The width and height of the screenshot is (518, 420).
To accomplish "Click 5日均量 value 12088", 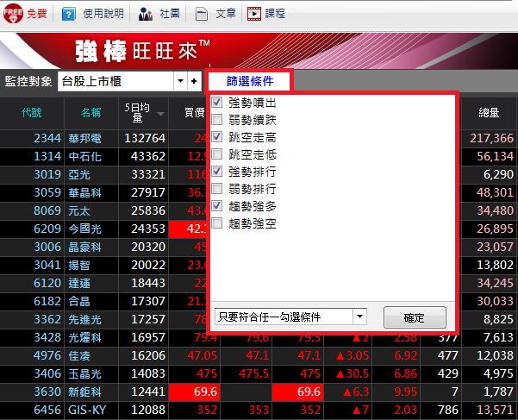I will (148, 410).
